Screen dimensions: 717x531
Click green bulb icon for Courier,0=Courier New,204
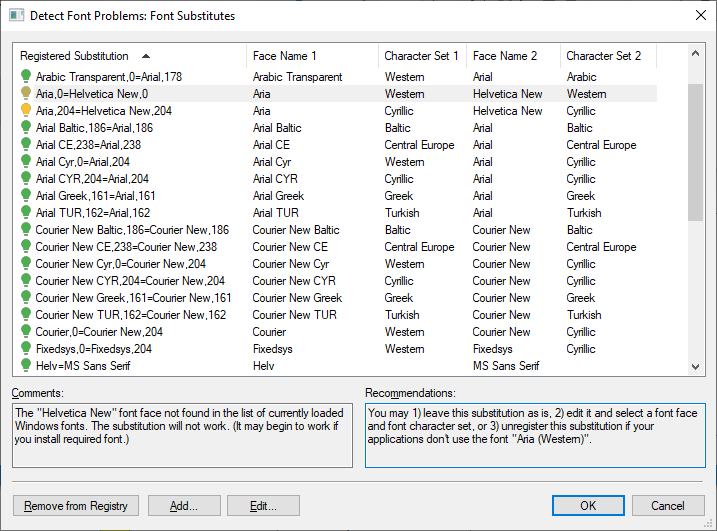[x=26, y=331]
